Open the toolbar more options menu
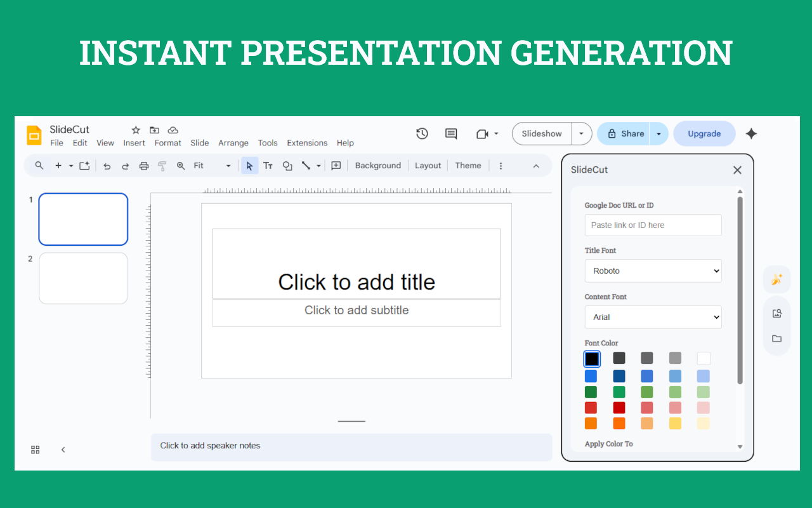The height and width of the screenshot is (508, 812). pos(501,166)
